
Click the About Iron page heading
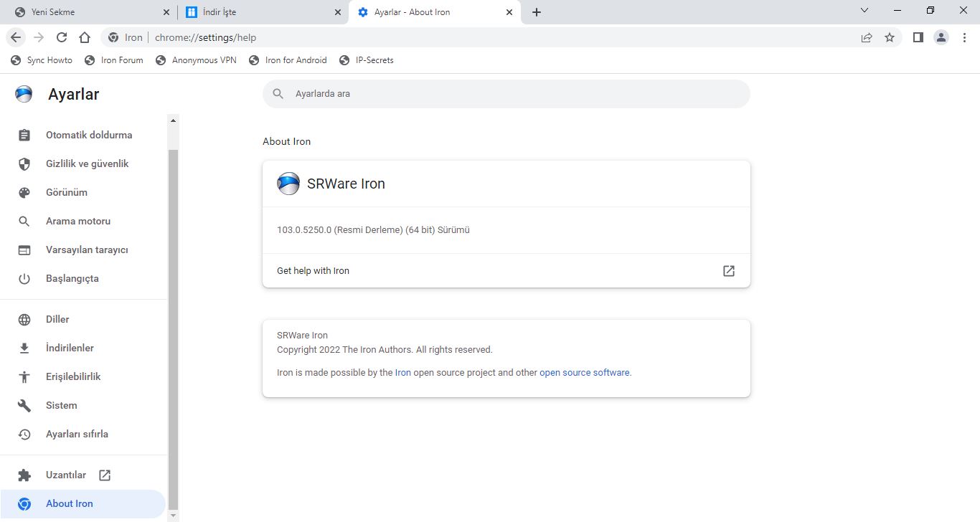pyautogui.click(x=287, y=141)
